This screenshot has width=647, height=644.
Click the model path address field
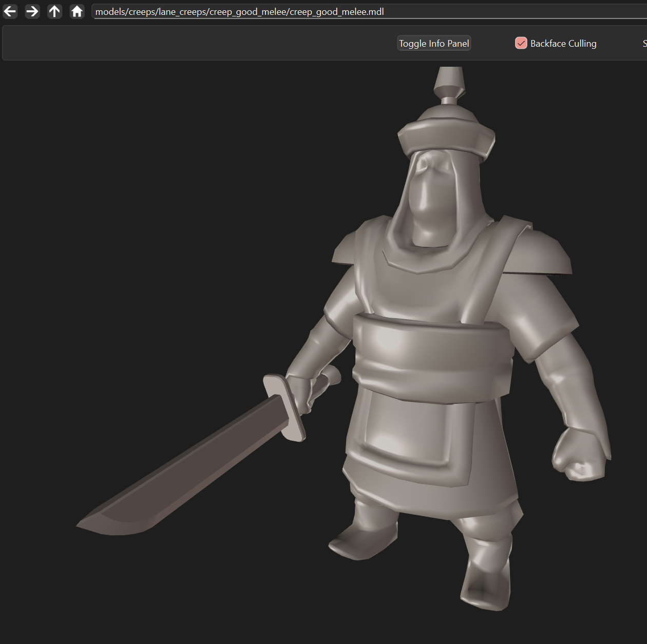[x=369, y=12]
